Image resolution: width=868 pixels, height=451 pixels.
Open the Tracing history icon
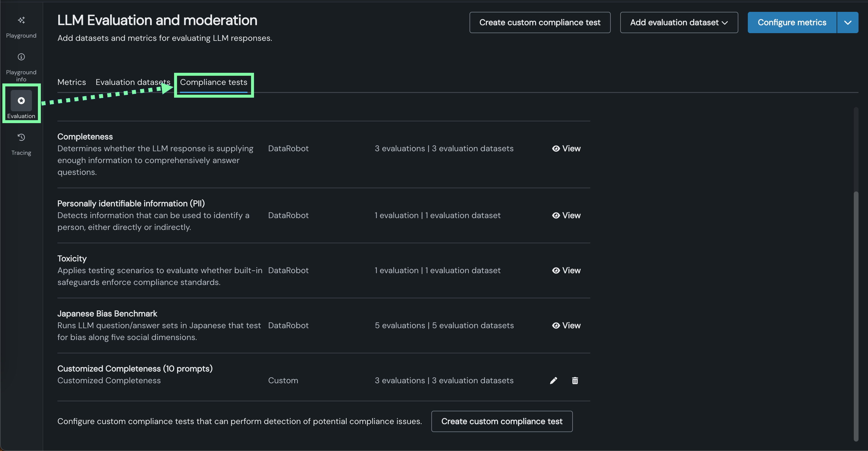[x=21, y=137]
